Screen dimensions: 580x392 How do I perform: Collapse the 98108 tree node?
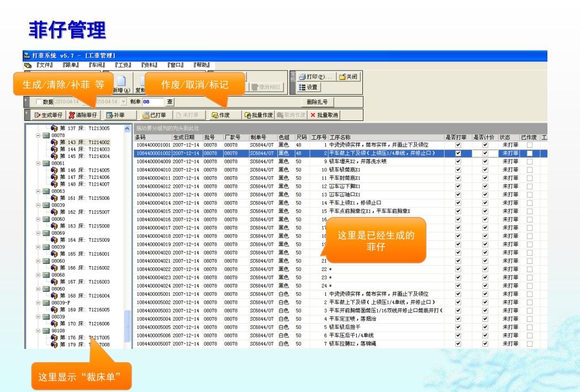point(38,331)
